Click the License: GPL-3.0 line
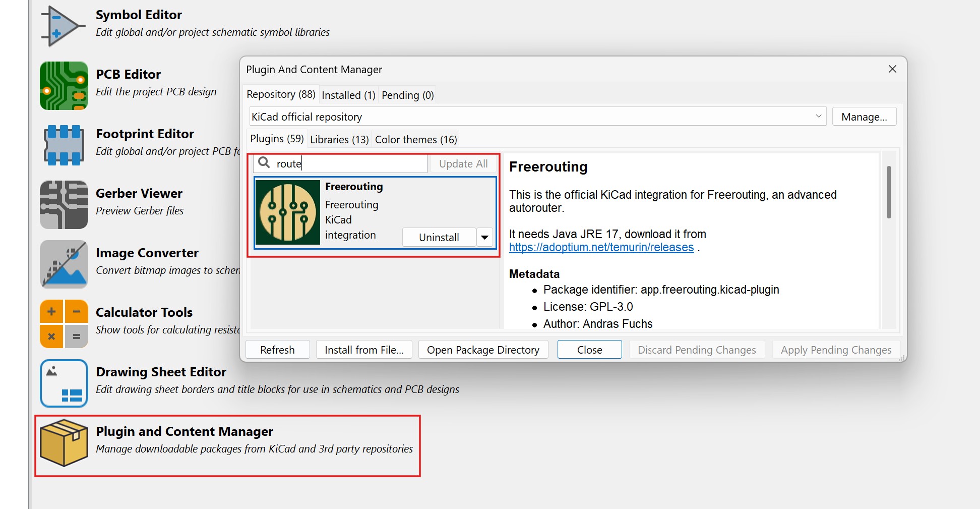Viewport: 980px width, 509px height. tap(588, 307)
